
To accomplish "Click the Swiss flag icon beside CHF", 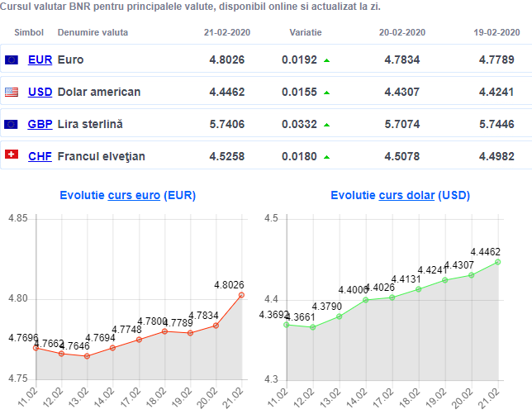I will click(12, 155).
